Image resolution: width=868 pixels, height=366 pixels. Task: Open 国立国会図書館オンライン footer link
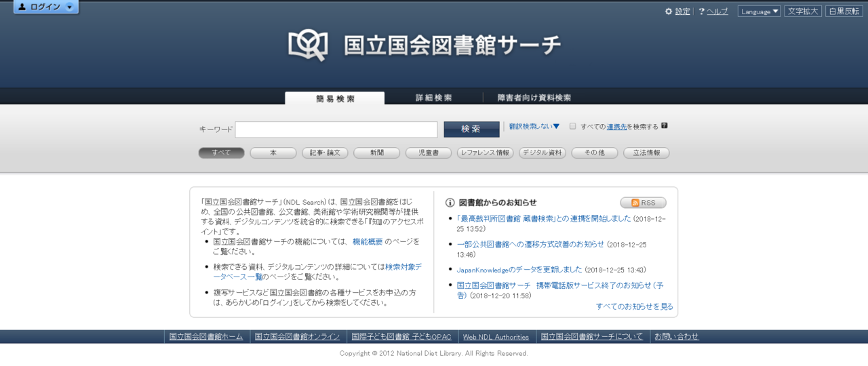click(298, 337)
